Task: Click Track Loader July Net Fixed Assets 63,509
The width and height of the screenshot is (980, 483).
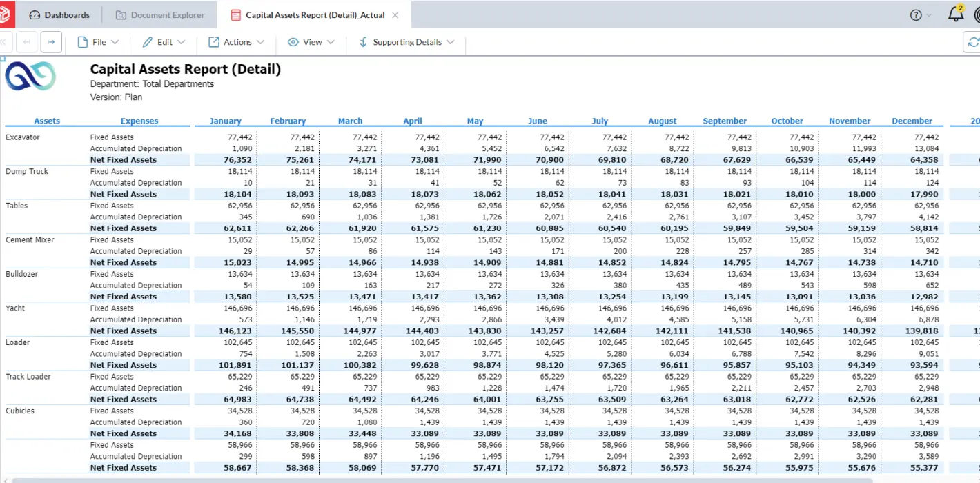Action: (612, 400)
